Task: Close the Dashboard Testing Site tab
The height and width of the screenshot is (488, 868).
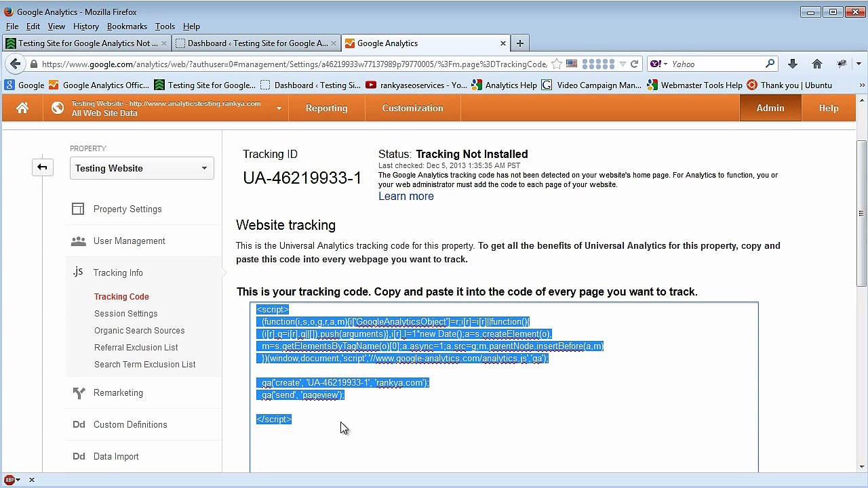Action: [333, 43]
